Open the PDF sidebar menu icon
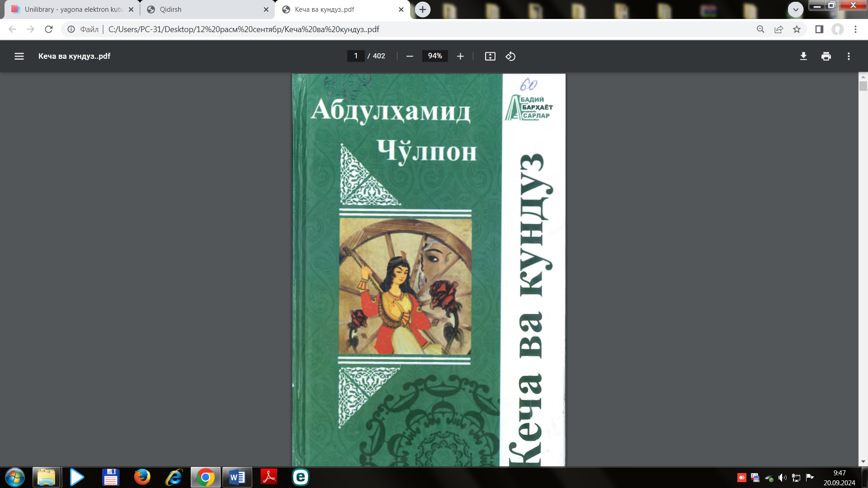 [x=19, y=56]
